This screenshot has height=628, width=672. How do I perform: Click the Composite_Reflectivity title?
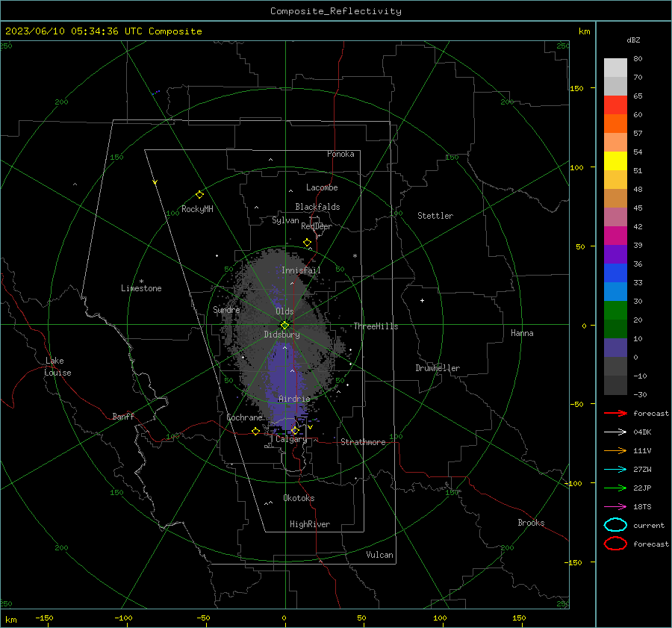point(335,11)
